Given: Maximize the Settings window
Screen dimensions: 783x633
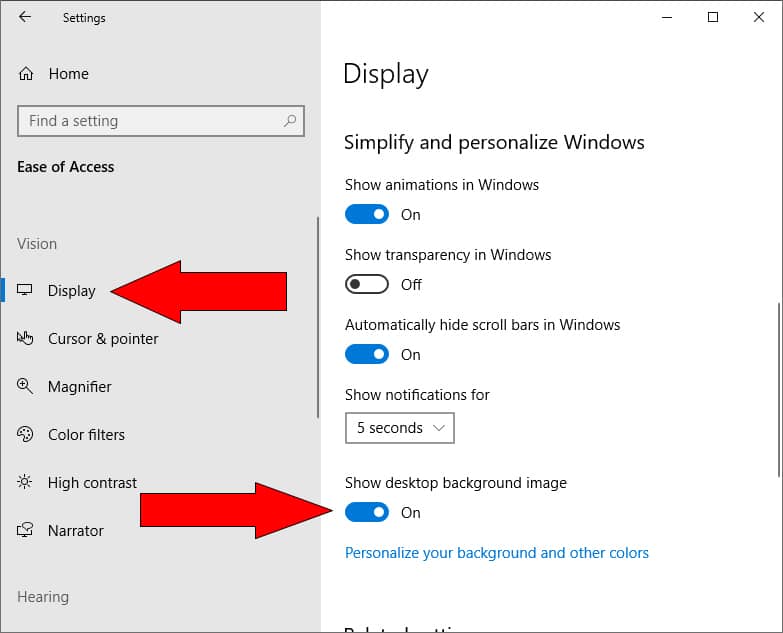Looking at the screenshot, I should 713,17.
